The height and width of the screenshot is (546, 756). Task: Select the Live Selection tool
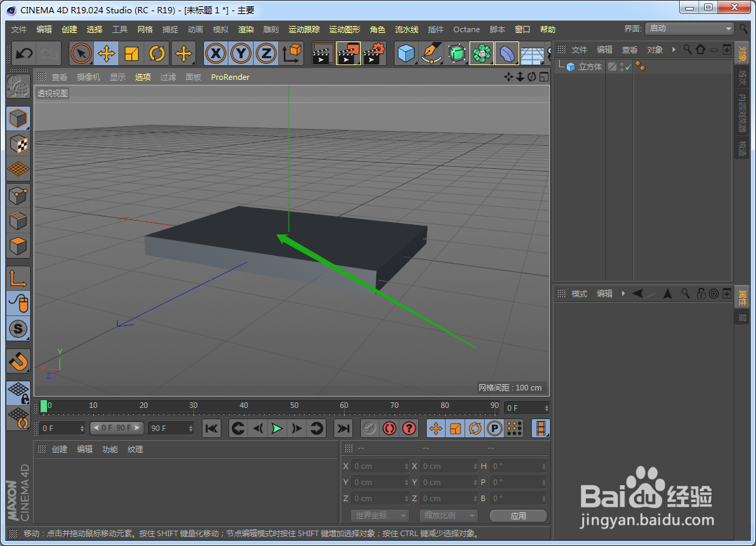(81, 53)
